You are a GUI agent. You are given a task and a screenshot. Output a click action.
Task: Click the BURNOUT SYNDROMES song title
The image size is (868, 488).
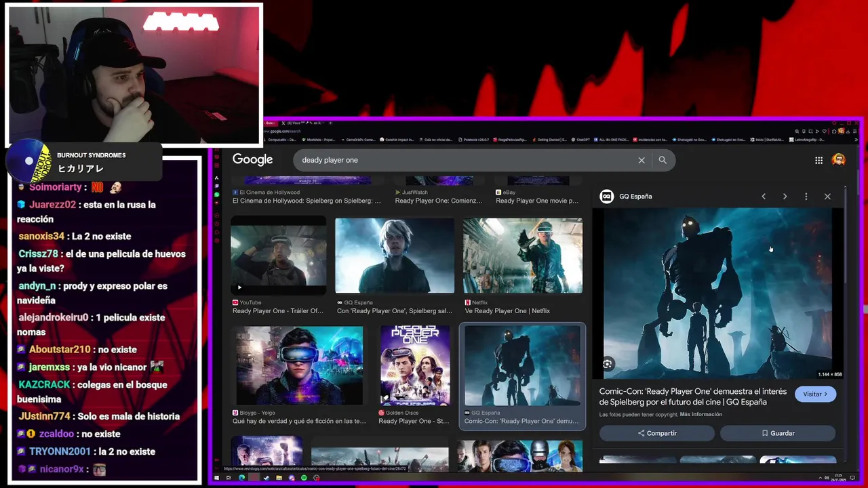(81, 169)
